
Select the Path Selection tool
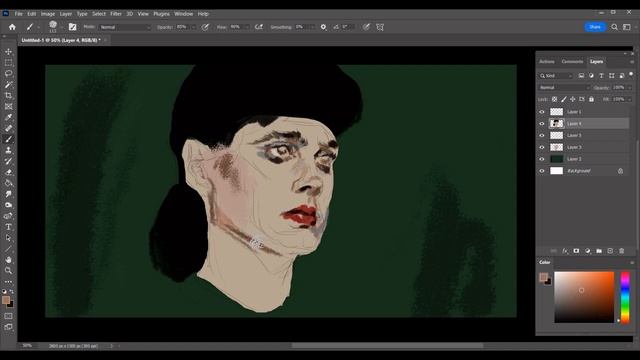[8, 238]
